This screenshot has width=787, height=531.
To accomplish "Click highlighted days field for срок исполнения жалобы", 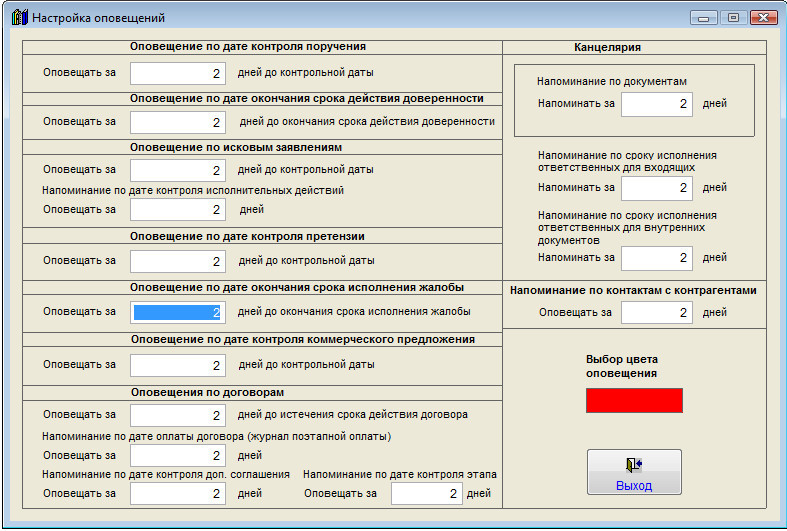I will pos(178,312).
